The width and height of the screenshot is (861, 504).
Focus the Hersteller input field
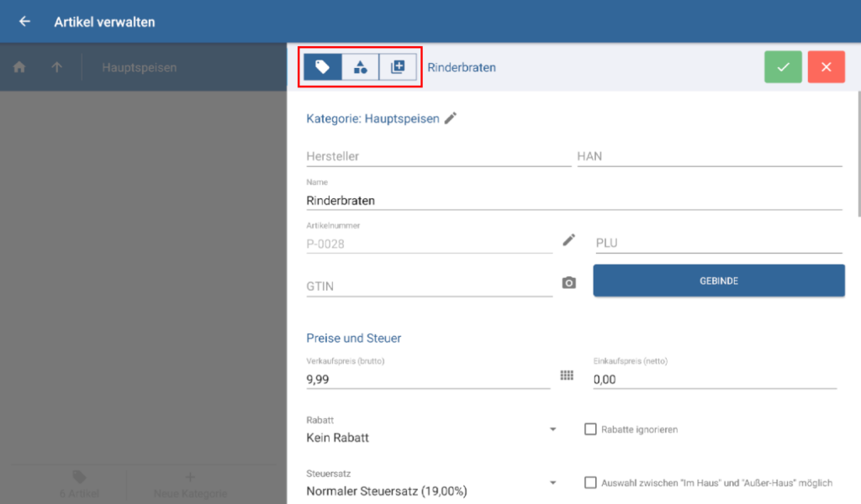click(x=438, y=156)
